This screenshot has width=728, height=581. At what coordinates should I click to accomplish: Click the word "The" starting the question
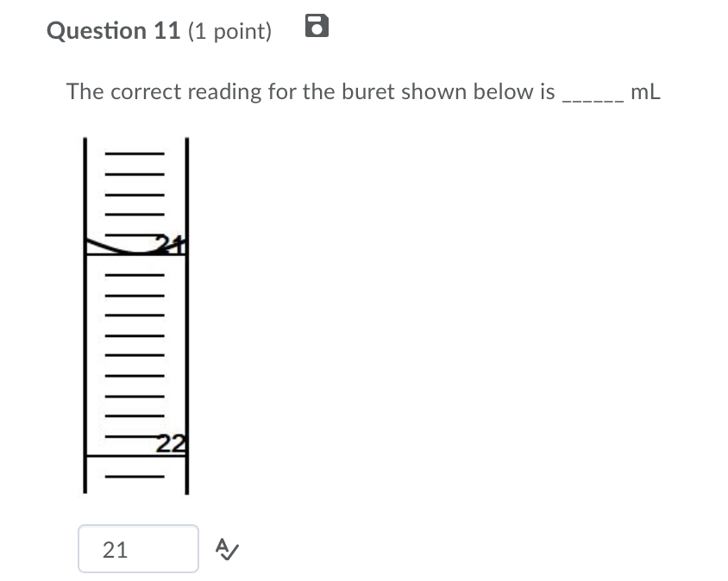pyautogui.click(x=85, y=92)
